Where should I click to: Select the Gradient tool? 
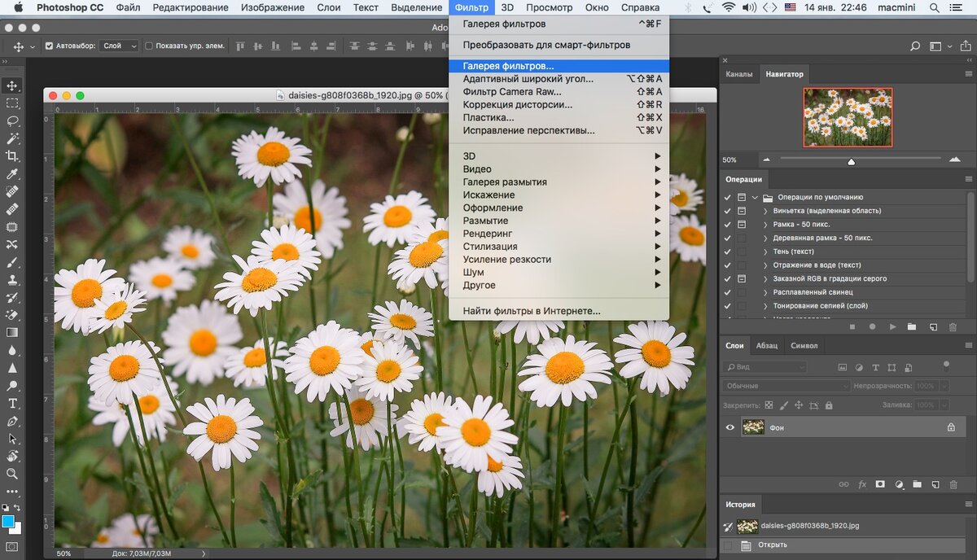12,332
